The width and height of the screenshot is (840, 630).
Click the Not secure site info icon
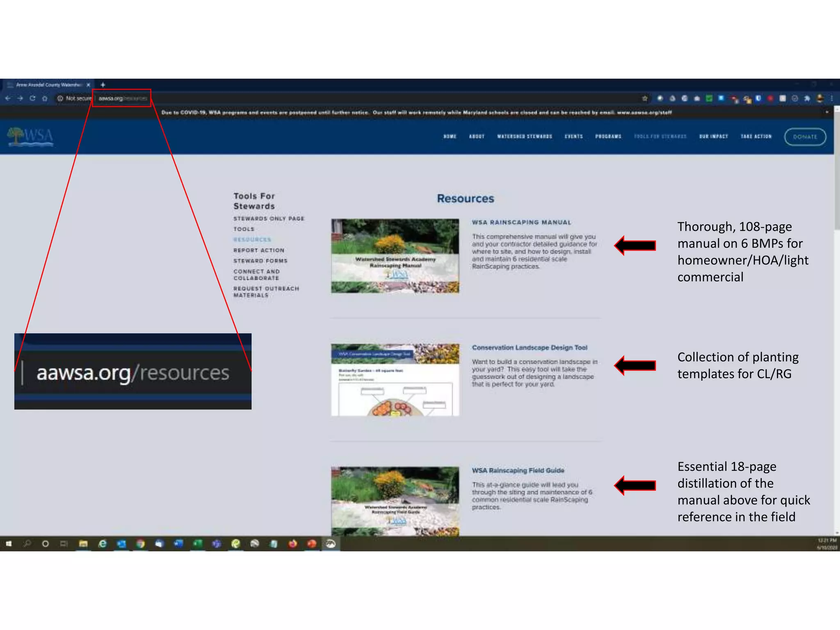60,98
